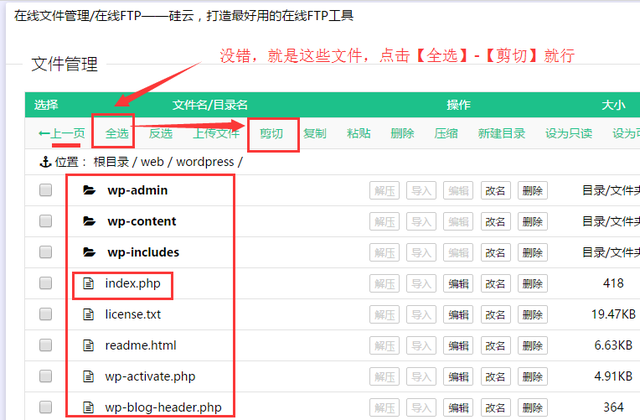640x420 pixels.
Task: Go back with 上一页
Action: tap(62, 133)
